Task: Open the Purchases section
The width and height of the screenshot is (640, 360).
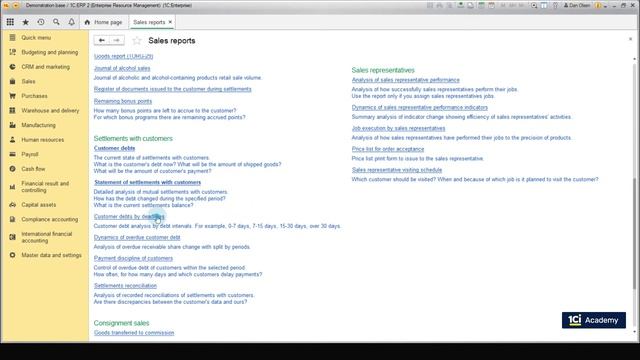Action: coord(34,96)
